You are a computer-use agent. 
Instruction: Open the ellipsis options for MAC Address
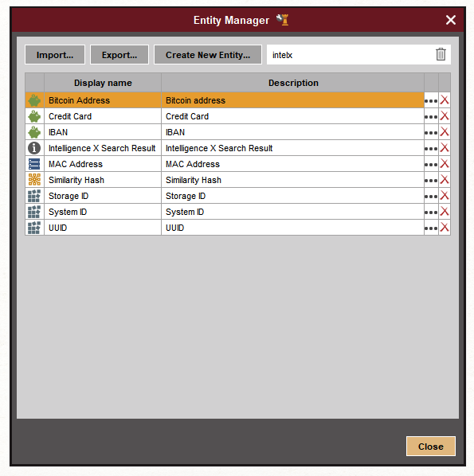click(x=431, y=164)
